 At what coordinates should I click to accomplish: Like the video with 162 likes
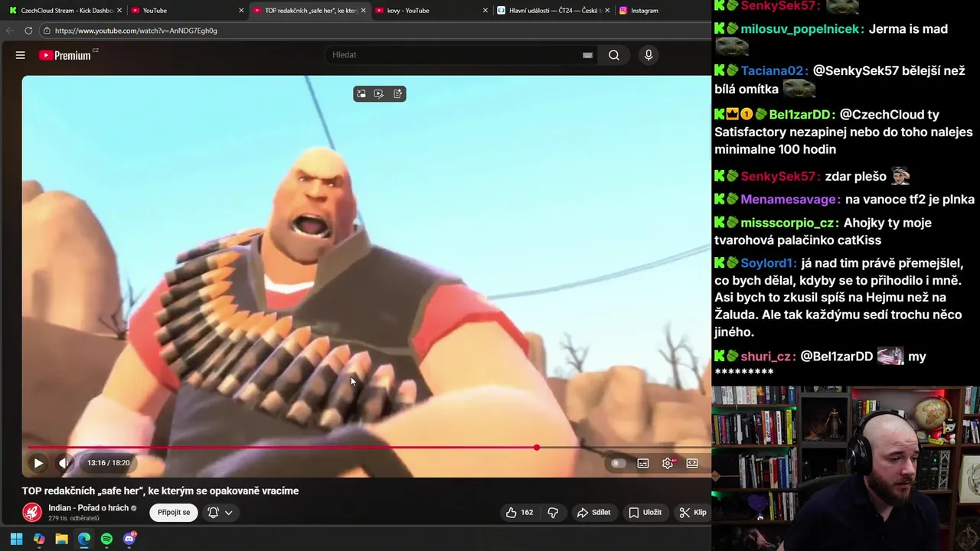(519, 513)
